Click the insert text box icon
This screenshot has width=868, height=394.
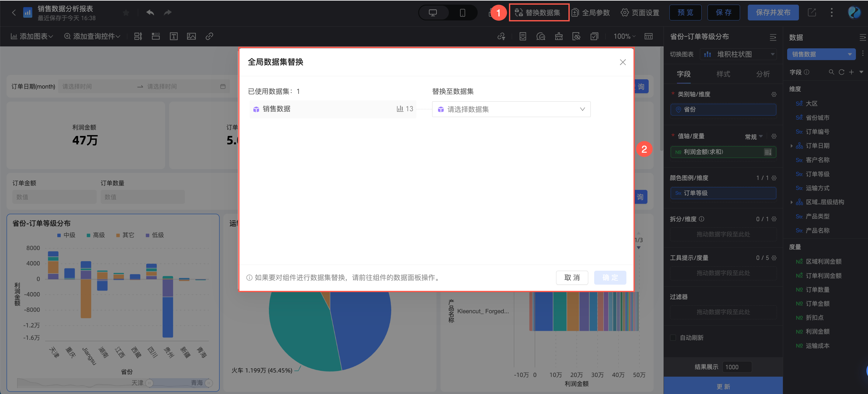(x=173, y=37)
